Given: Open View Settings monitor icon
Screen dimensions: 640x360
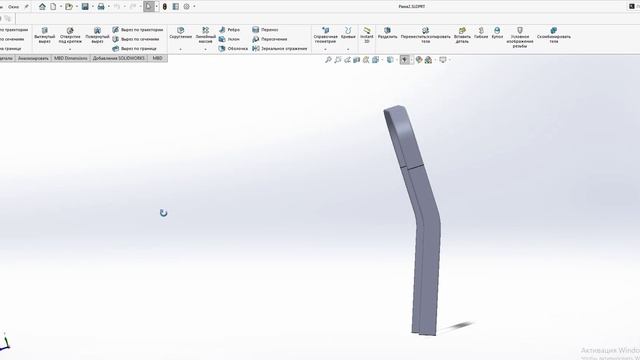Looking at the screenshot, I should click(443, 60).
